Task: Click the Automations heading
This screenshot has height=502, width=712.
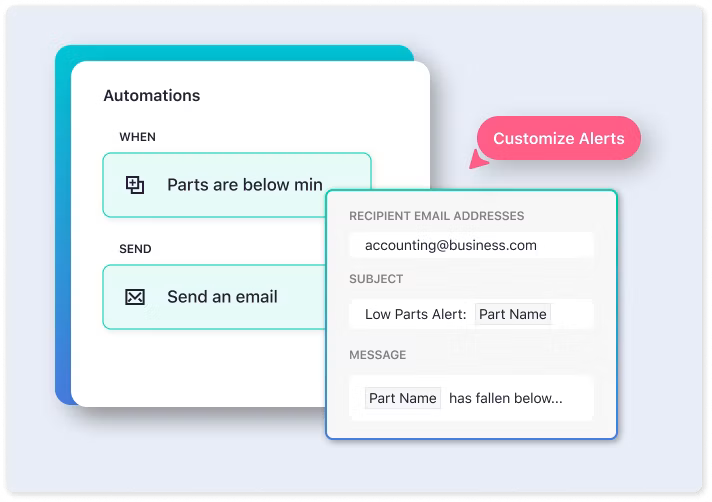Action: pos(152,96)
